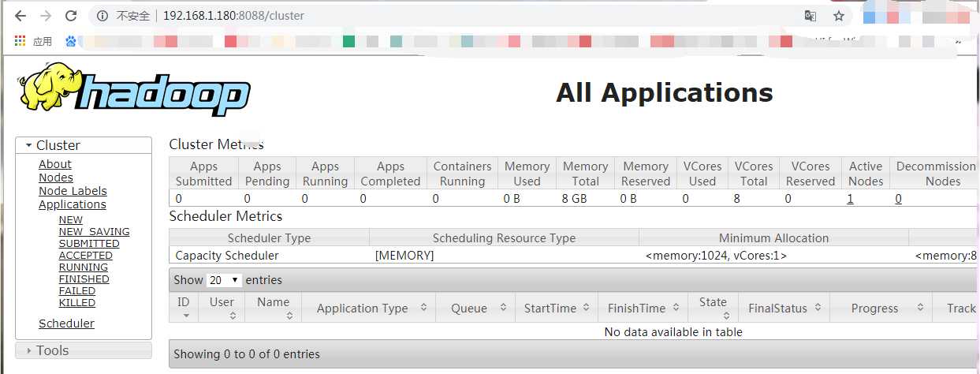980x374 pixels.
Task: Open the Applications link
Action: pyautogui.click(x=73, y=204)
